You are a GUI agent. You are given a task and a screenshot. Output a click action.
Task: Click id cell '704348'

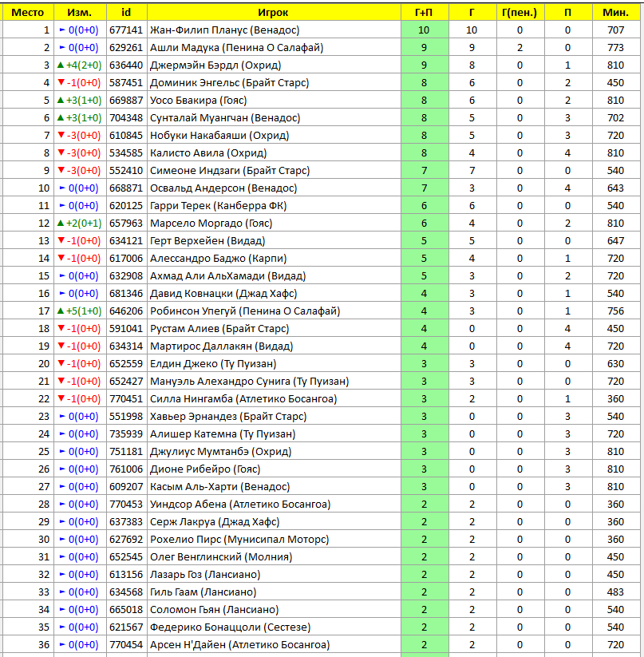[x=126, y=118]
